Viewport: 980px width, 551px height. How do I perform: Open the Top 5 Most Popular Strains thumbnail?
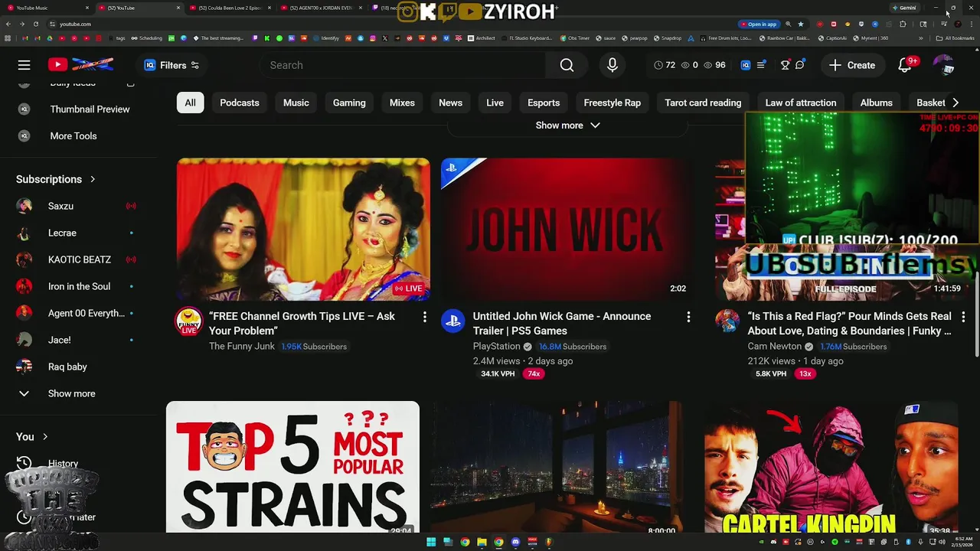tap(292, 467)
